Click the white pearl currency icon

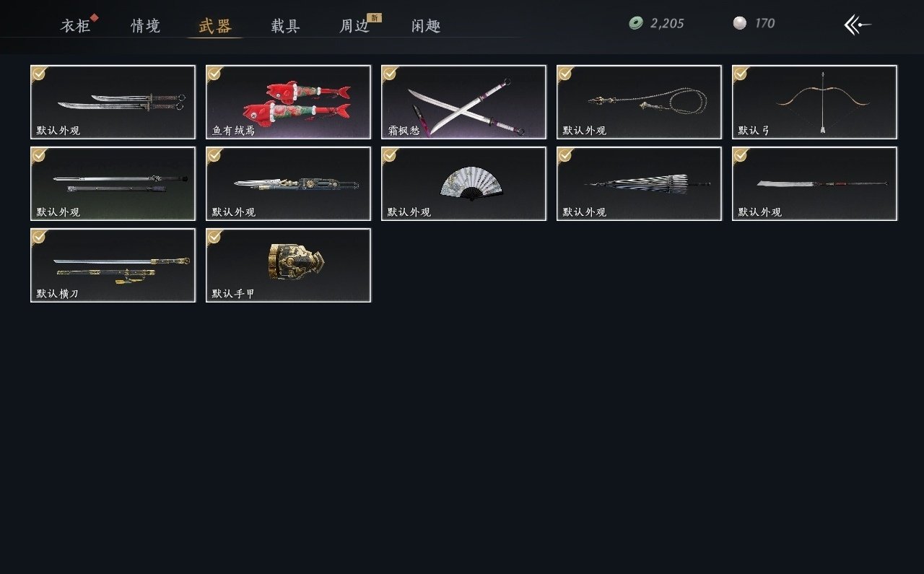pyautogui.click(x=739, y=23)
